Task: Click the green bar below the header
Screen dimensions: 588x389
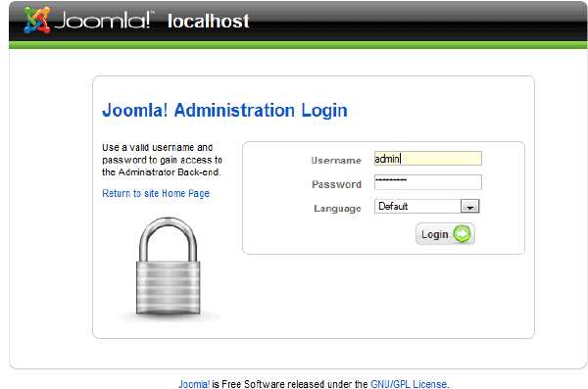Action: coord(298,45)
